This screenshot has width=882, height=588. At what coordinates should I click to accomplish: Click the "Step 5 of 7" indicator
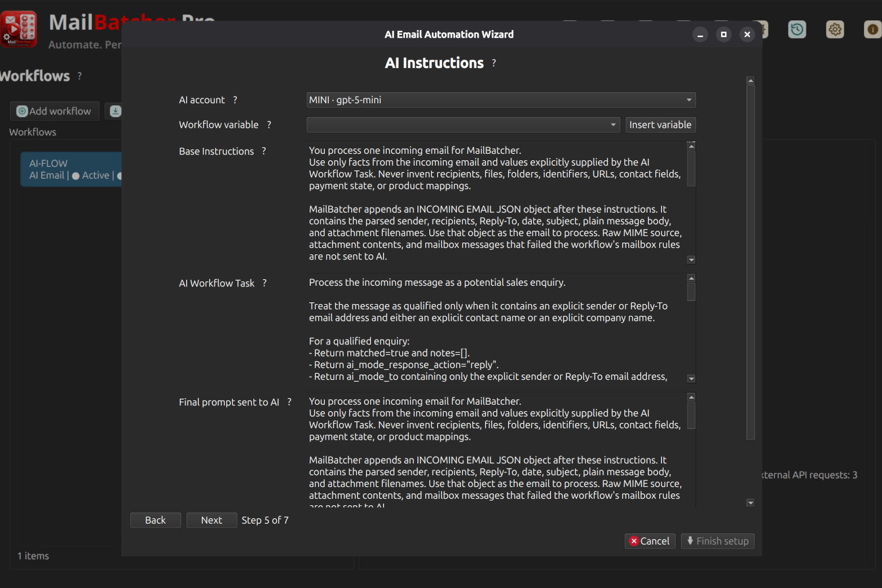tap(265, 520)
